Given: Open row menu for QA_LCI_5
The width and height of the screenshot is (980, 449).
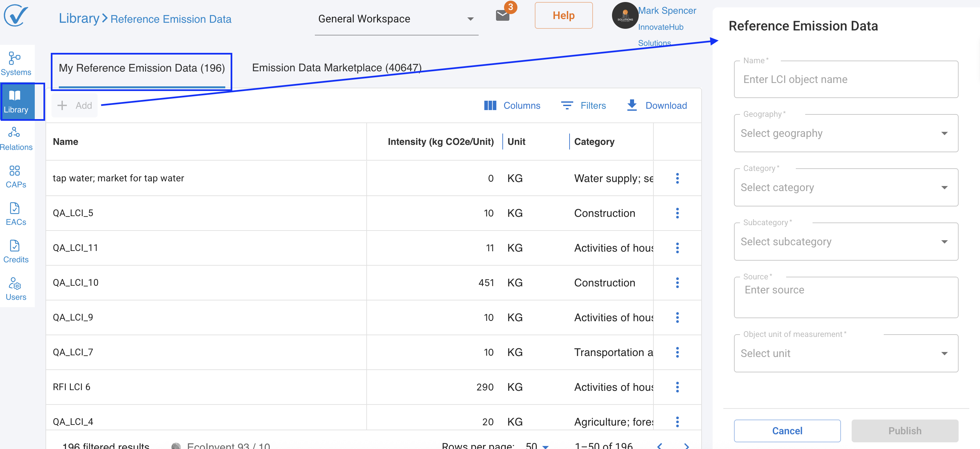Looking at the screenshot, I should click(x=677, y=213).
